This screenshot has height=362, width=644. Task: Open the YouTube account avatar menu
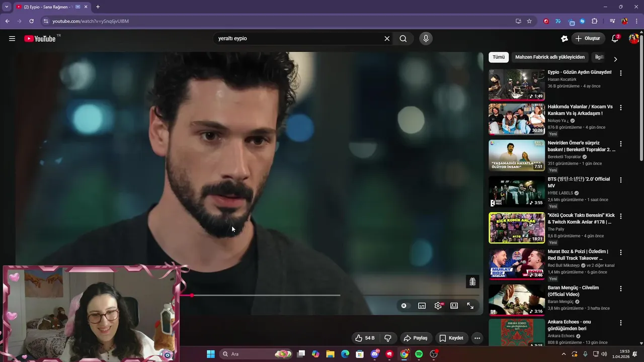[x=633, y=39]
